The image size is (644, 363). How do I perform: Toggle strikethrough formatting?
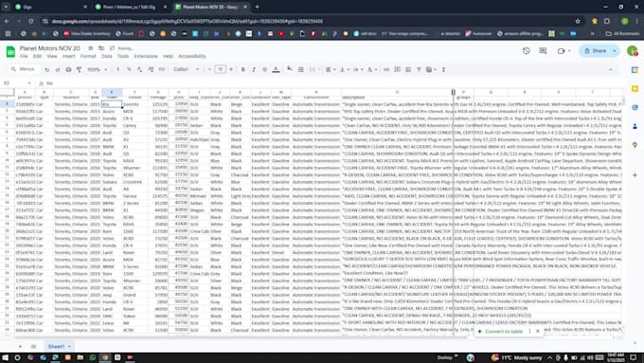(x=264, y=69)
